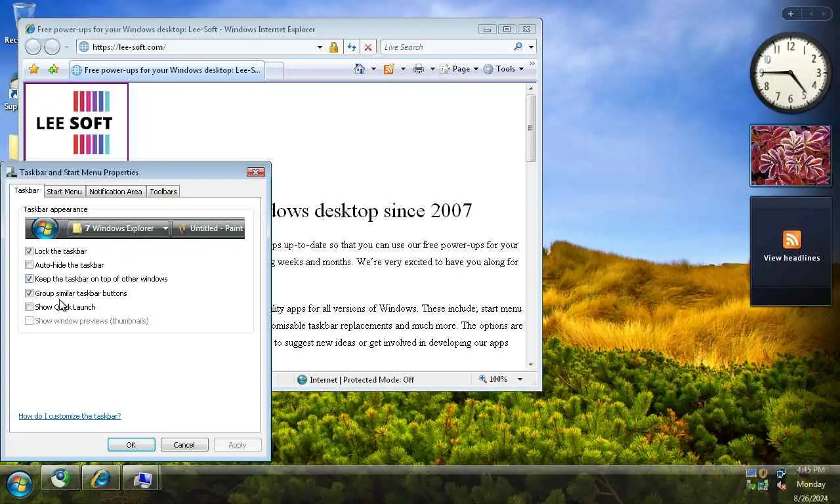The height and width of the screenshot is (504, 840).
Task: Click the command bar overflow chevron
Action: pos(532,64)
